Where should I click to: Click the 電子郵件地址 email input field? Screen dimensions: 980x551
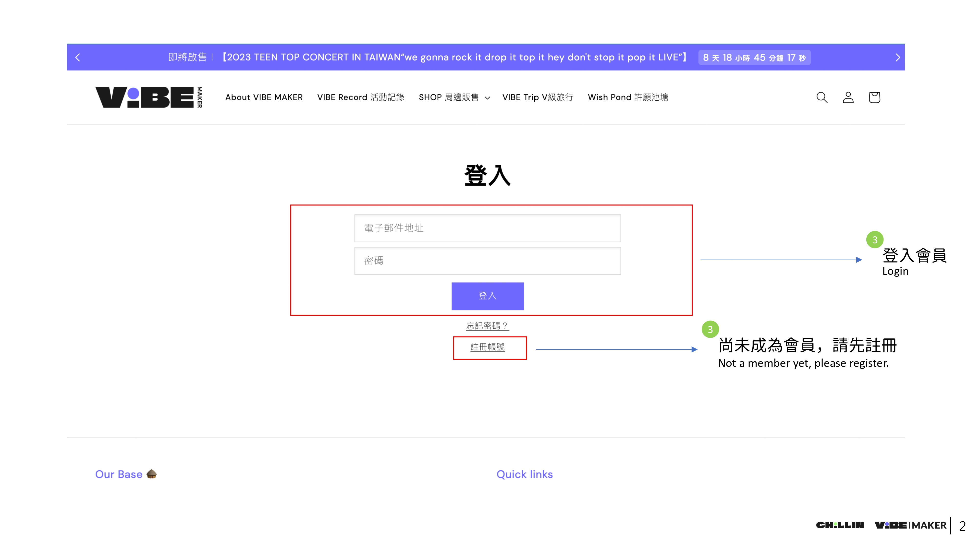[x=487, y=228]
